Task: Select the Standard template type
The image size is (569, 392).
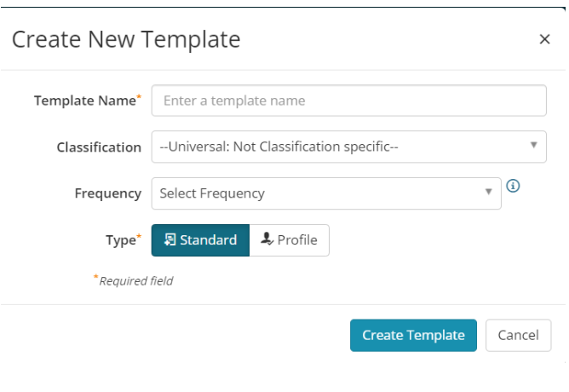Action: click(200, 240)
